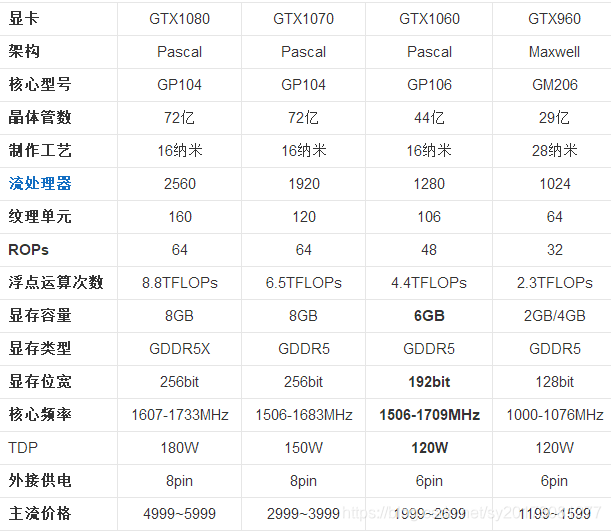
Task: Click the TDP row label
Action: (23, 448)
